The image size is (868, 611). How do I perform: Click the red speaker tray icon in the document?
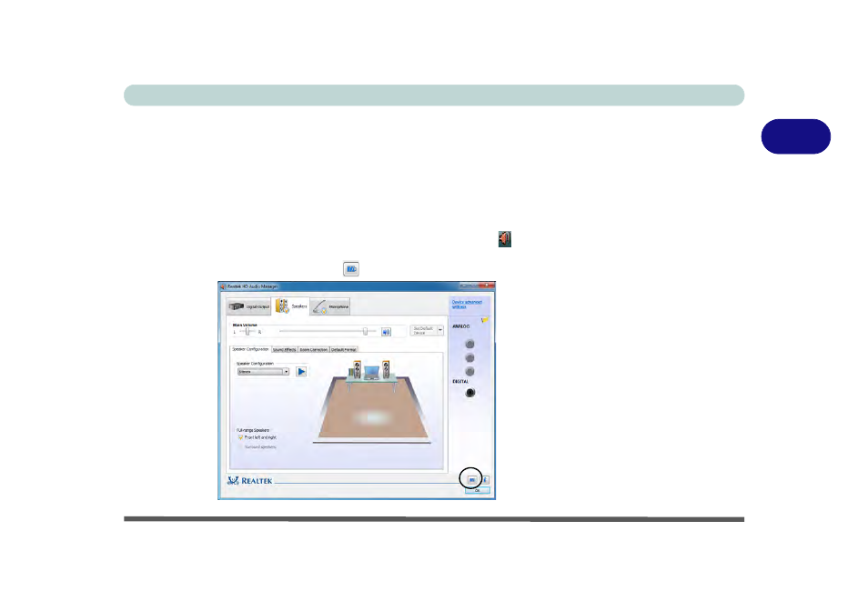pyautogui.click(x=504, y=239)
